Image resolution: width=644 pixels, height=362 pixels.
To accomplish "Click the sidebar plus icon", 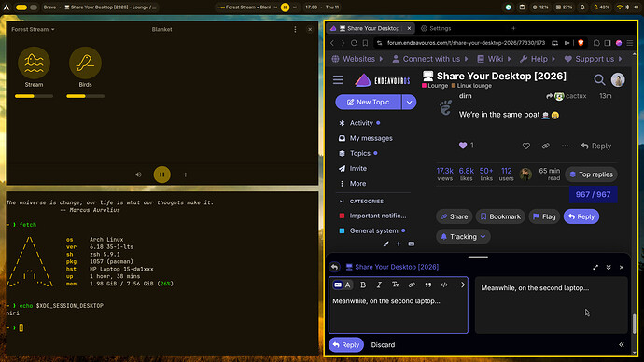I will tap(399, 244).
